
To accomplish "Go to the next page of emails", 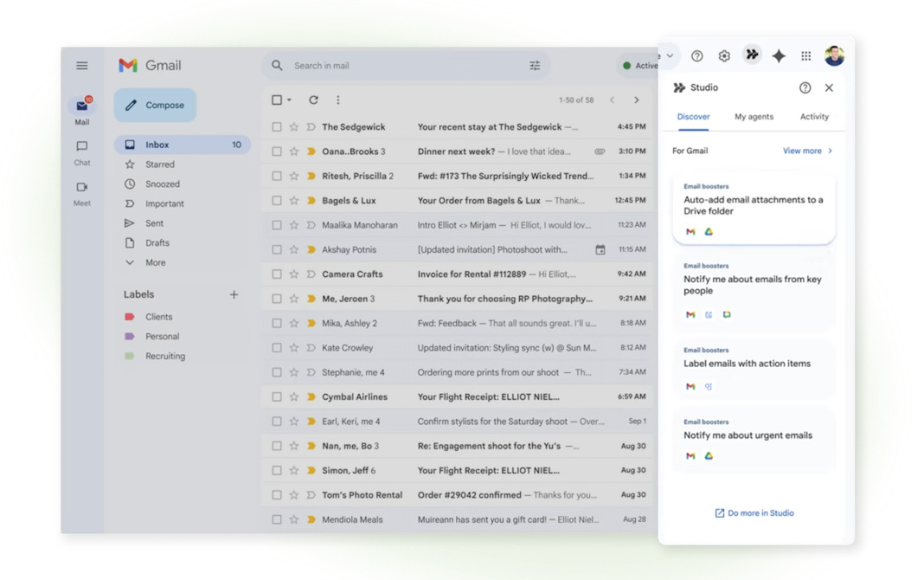I will coord(637,100).
